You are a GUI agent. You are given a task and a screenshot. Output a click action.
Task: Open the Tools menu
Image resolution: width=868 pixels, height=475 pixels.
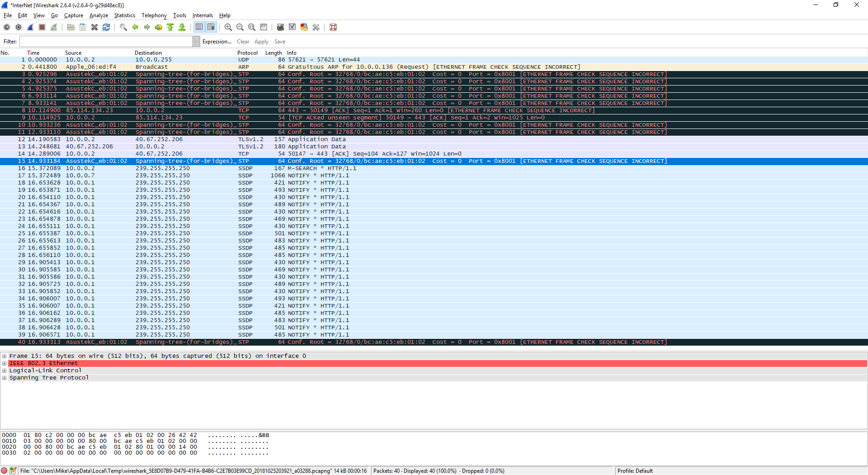point(179,15)
